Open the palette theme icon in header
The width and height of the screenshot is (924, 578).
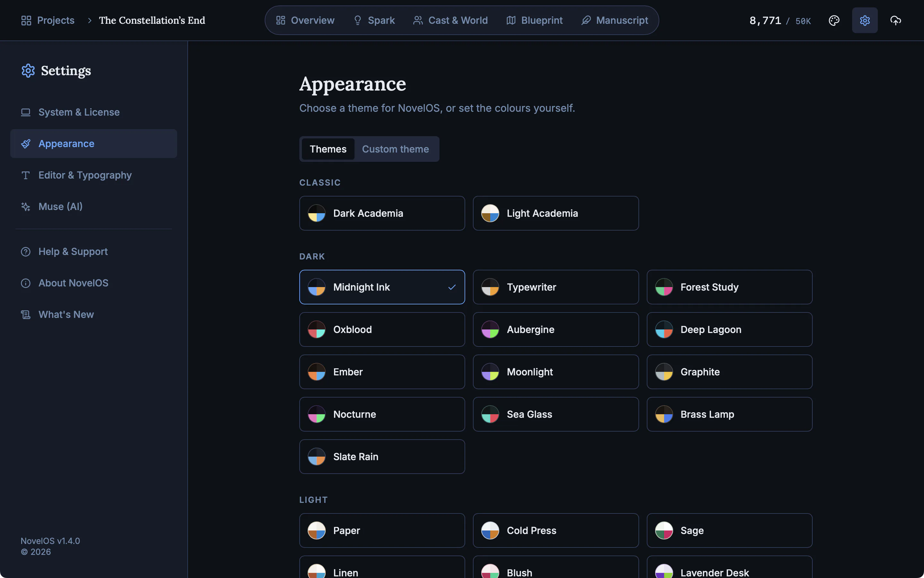tap(834, 20)
